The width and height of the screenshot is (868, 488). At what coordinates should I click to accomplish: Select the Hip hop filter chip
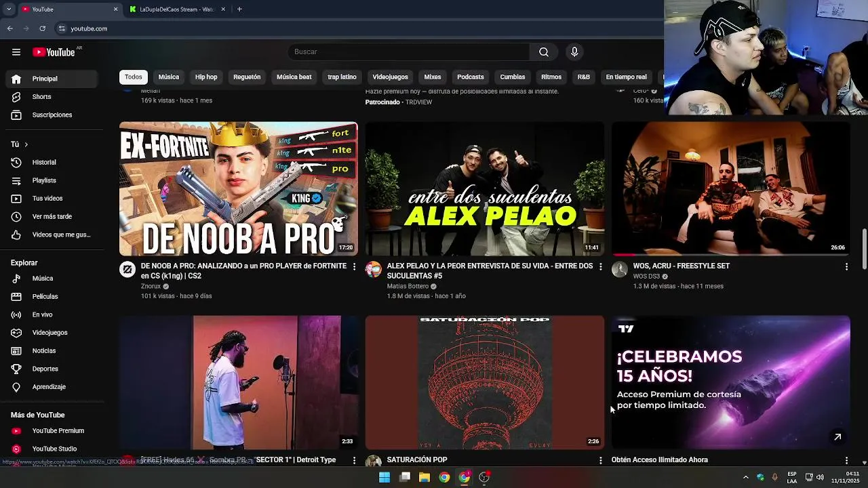click(x=206, y=77)
